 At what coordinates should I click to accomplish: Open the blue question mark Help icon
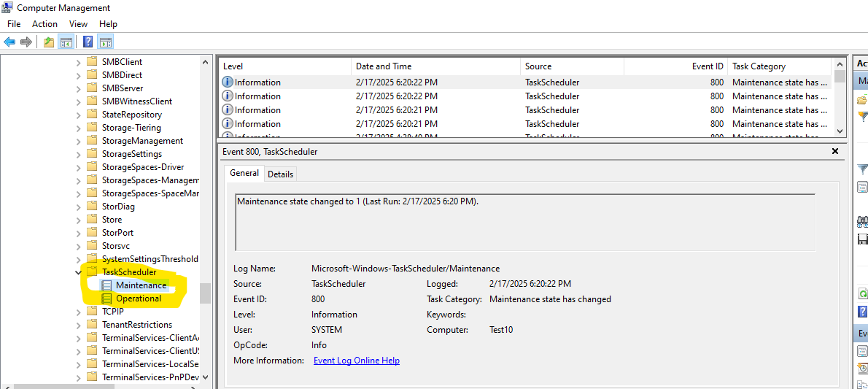[88, 42]
